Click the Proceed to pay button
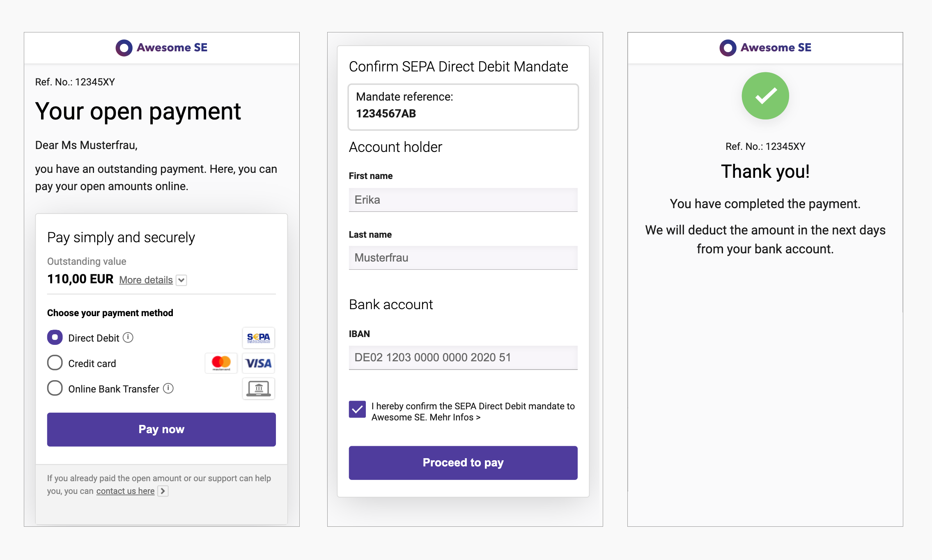The width and height of the screenshot is (932, 560). [463, 462]
